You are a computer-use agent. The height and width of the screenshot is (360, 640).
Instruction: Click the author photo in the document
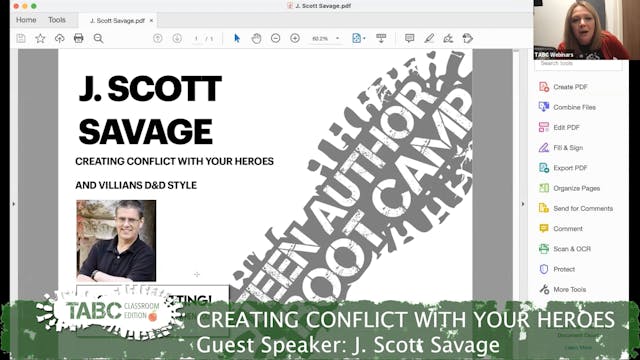[x=116, y=240]
